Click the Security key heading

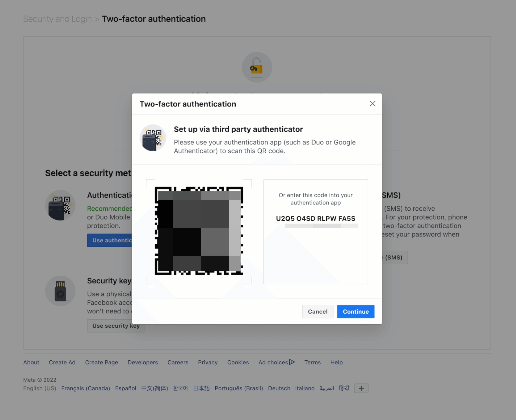coord(109,281)
